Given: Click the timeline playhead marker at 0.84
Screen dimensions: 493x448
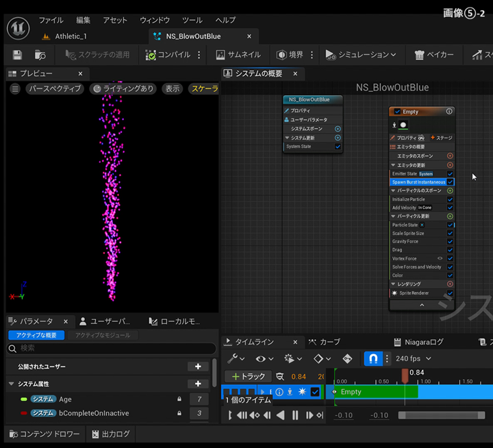Looking at the screenshot, I should click(405, 376).
